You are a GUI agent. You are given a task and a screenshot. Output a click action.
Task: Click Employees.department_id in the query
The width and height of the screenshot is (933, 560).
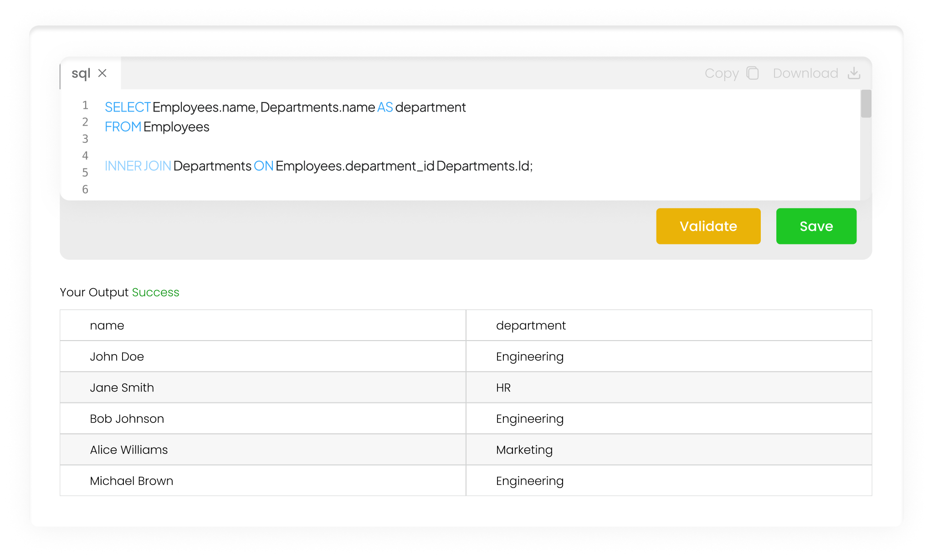click(355, 166)
